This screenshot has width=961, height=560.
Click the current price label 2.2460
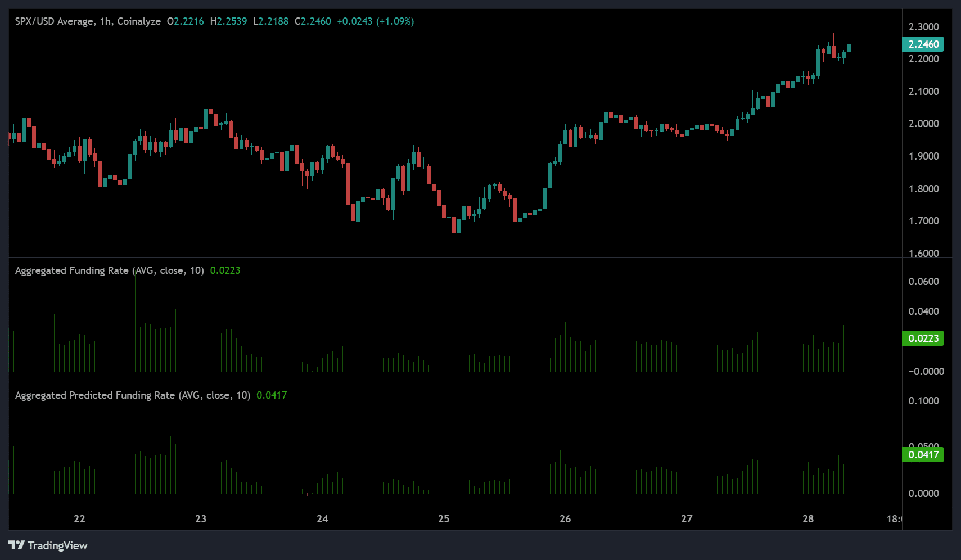(923, 44)
